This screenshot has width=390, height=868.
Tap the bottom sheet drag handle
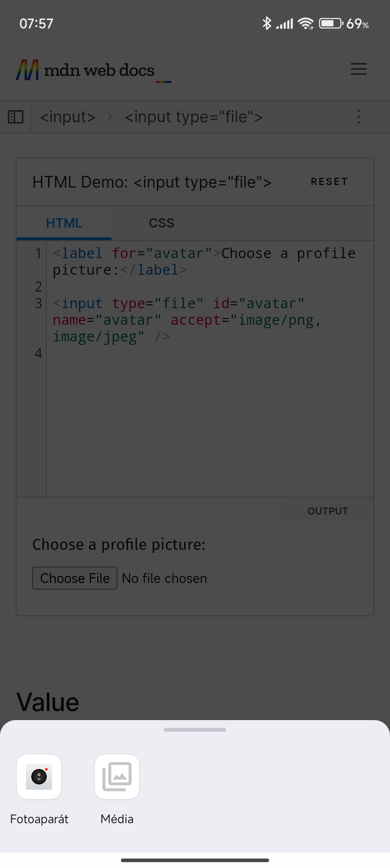(195, 730)
